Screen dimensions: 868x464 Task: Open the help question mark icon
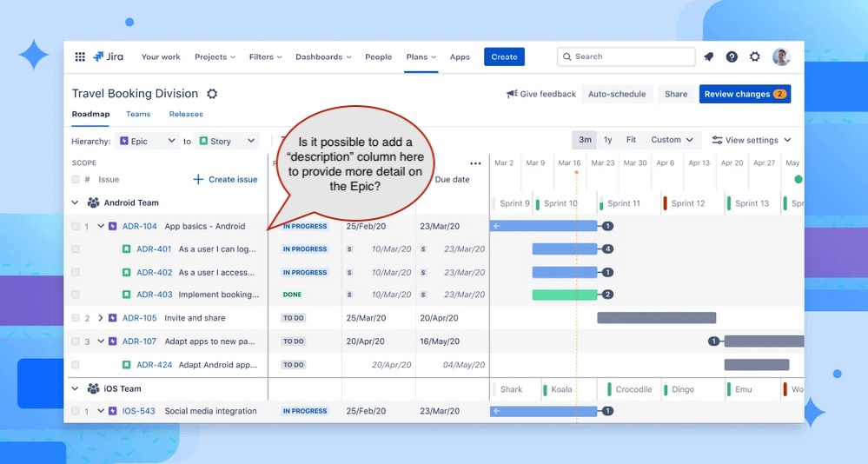pos(732,56)
